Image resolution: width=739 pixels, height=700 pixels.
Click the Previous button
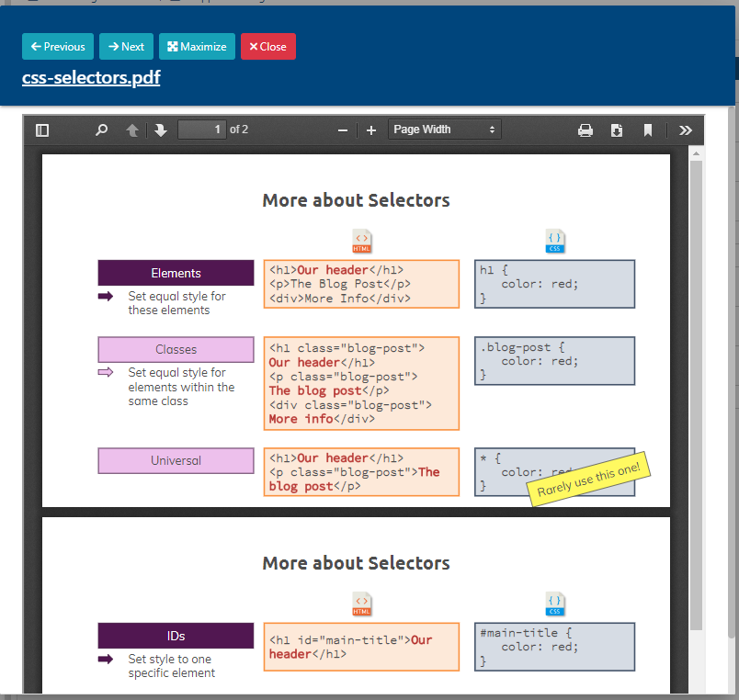click(x=58, y=47)
